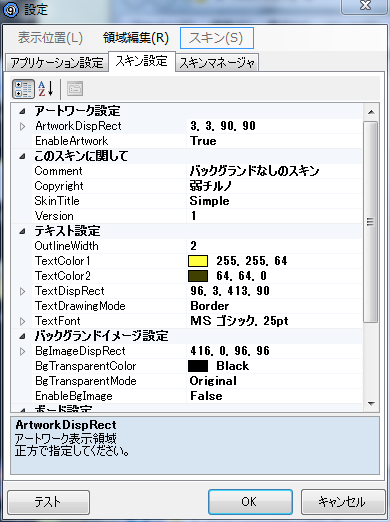Click the テスト button

tap(48, 502)
